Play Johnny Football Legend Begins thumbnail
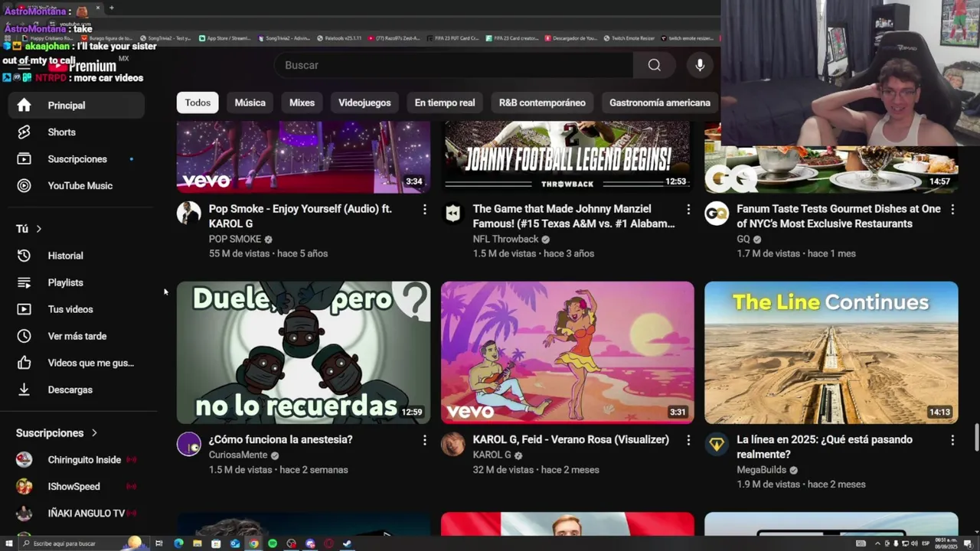Viewport: 980px width, 551px height. pos(567,158)
